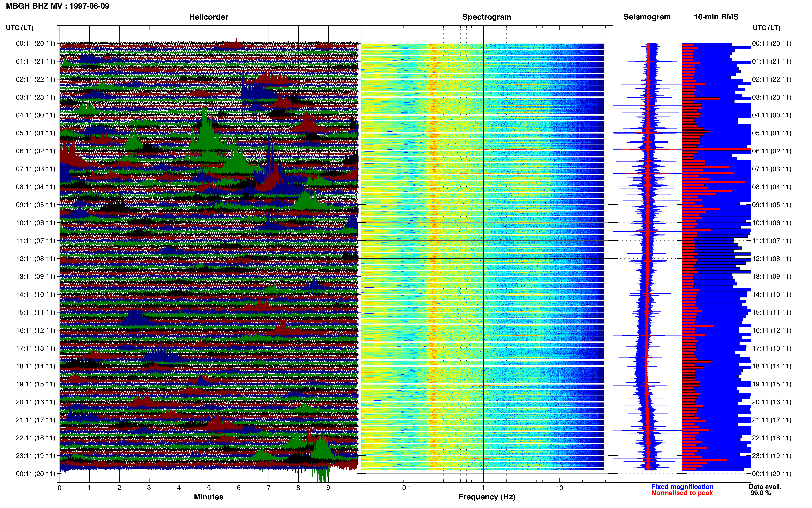Click the 10 tick on frequency axis
Viewport: 812px width, 508px height.
click(559, 487)
